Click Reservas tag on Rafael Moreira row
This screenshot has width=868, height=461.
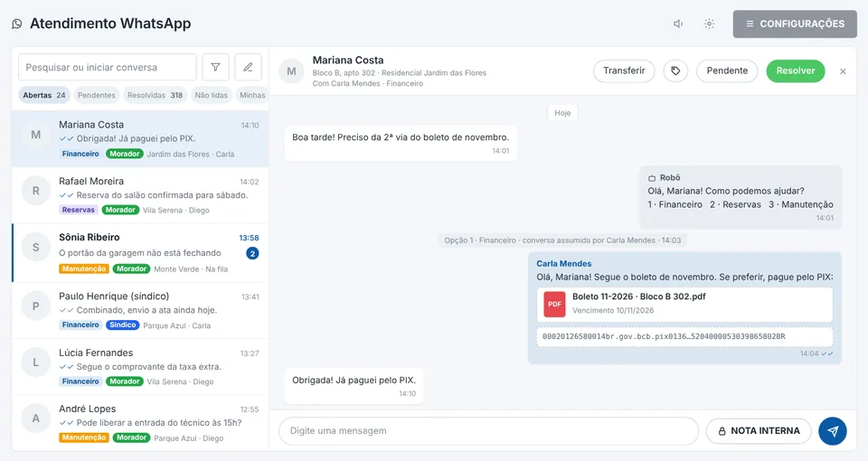pos(78,210)
